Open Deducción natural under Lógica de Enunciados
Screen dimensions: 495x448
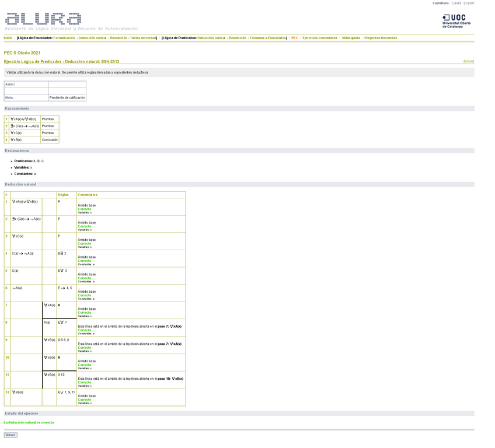(92, 38)
